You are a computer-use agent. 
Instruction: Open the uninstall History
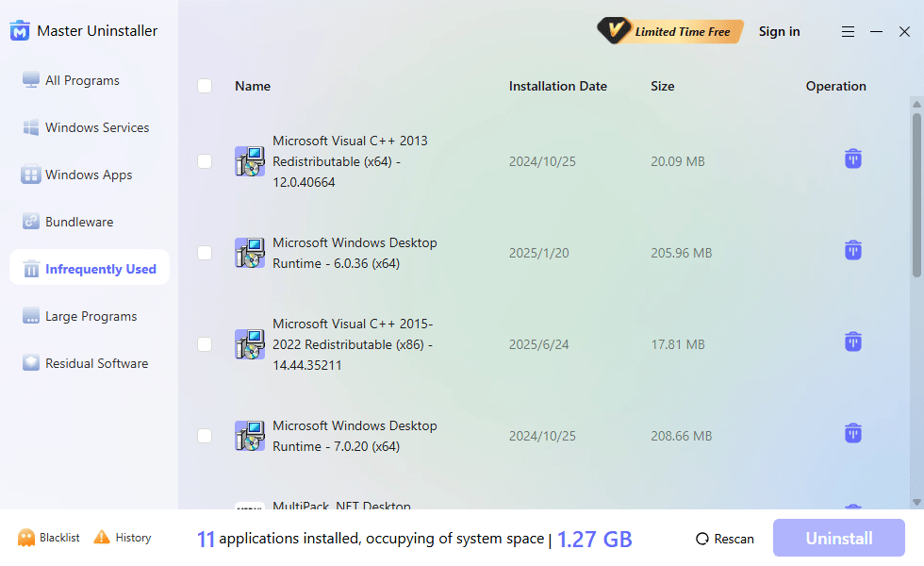pos(123,538)
